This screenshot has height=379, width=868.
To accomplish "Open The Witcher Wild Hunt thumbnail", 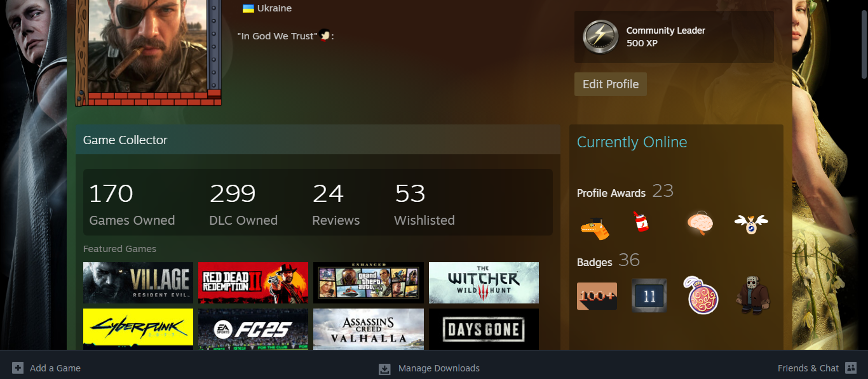I will tap(484, 283).
